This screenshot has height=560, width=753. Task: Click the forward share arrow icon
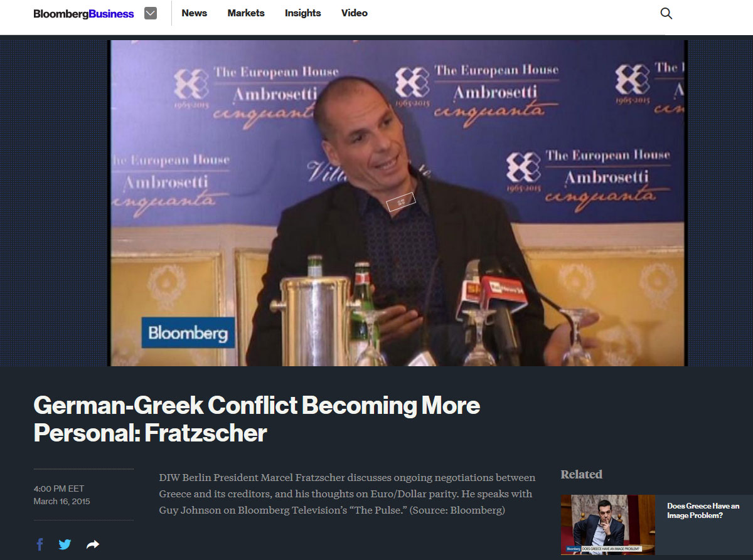click(93, 545)
